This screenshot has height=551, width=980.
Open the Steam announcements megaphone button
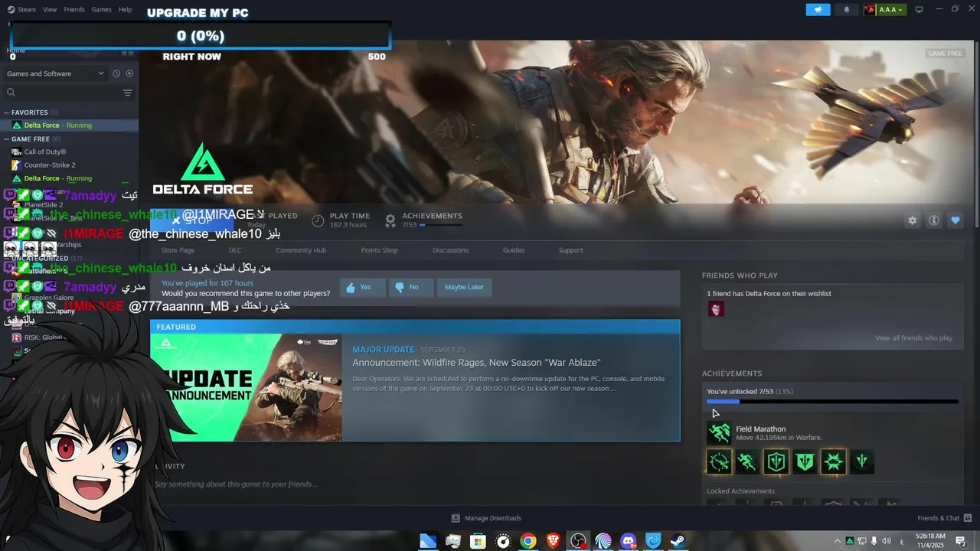tap(818, 10)
